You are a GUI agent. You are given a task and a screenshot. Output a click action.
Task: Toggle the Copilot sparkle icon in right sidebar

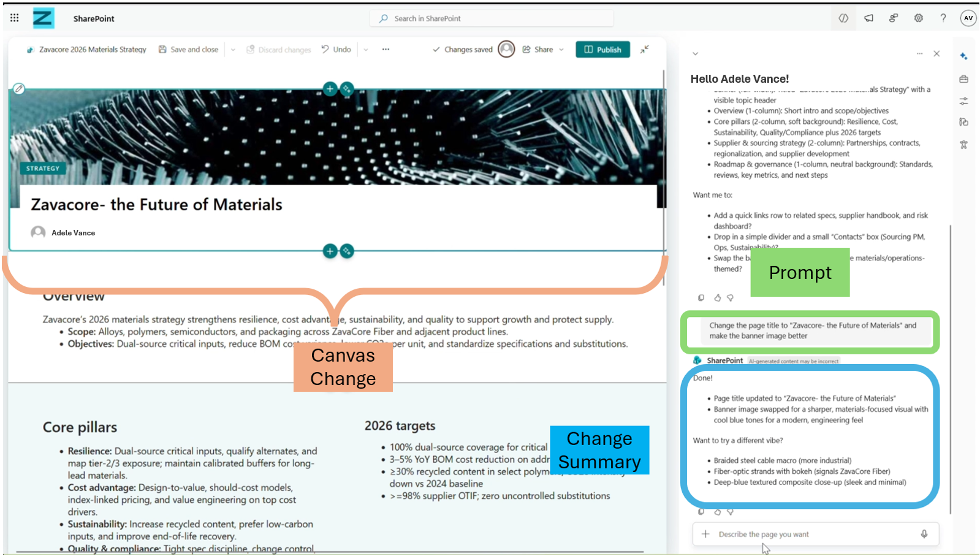(963, 56)
